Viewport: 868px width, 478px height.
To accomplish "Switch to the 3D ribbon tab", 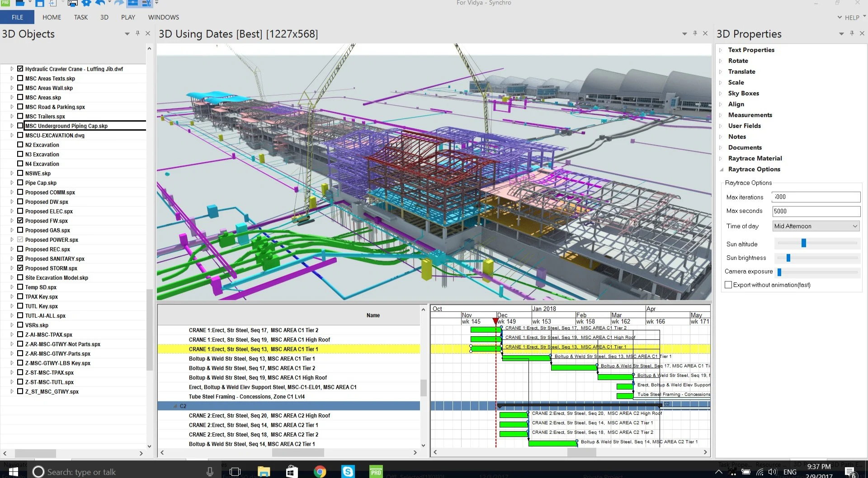I will [104, 17].
